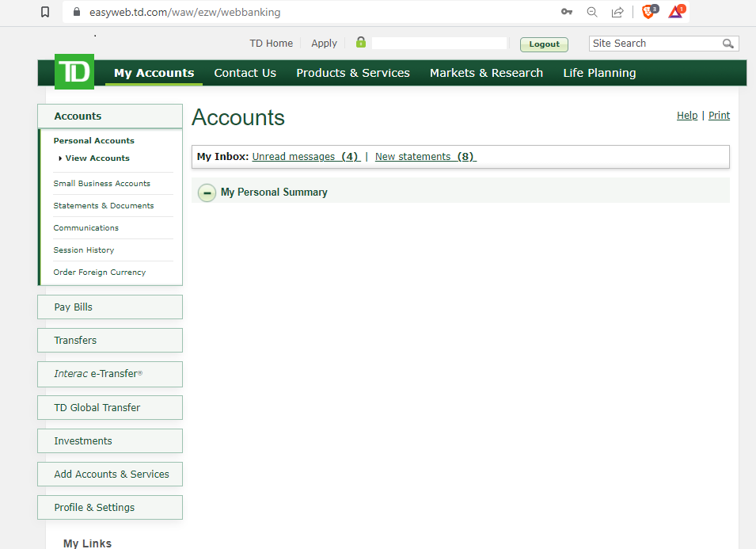Click My Personal Summary heading text
The image size is (756, 549).
point(274,192)
